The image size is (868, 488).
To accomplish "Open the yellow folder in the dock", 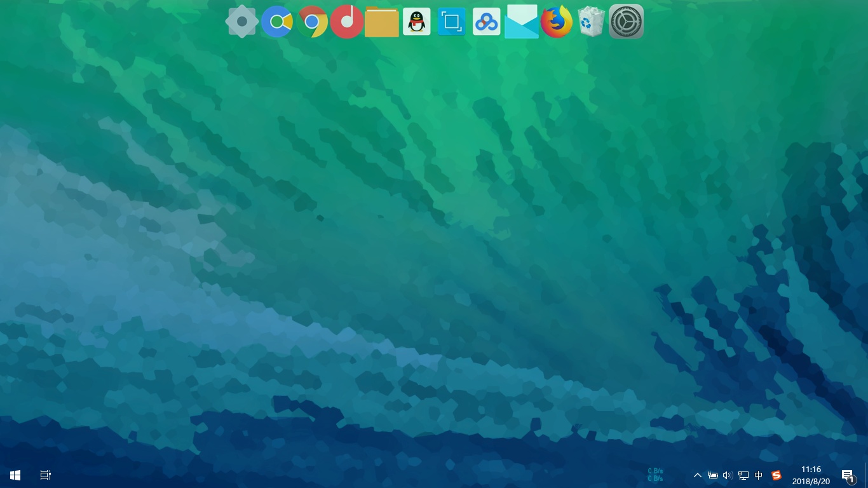I will pyautogui.click(x=382, y=23).
